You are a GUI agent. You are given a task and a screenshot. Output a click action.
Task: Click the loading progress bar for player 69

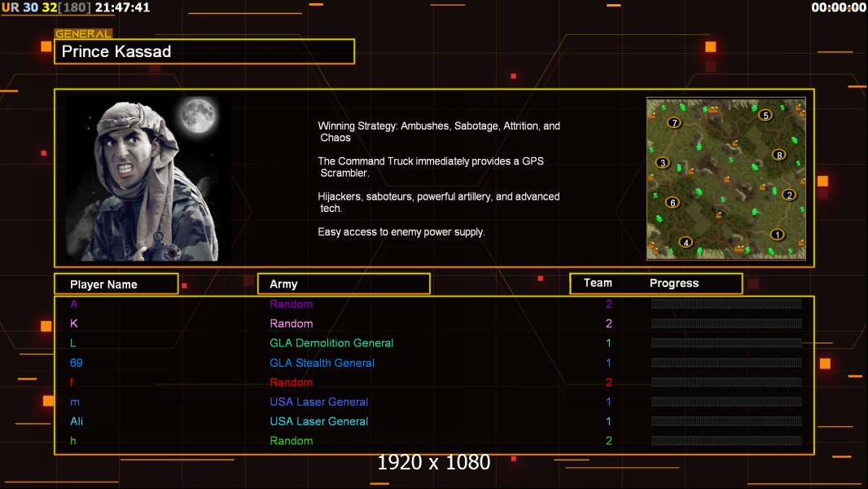[726, 363]
